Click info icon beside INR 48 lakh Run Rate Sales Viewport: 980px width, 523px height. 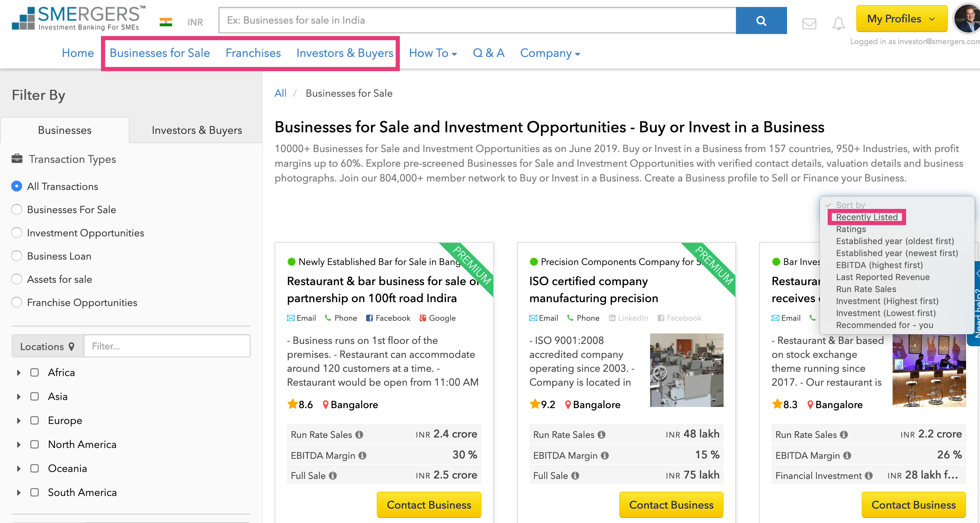pyautogui.click(x=601, y=435)
